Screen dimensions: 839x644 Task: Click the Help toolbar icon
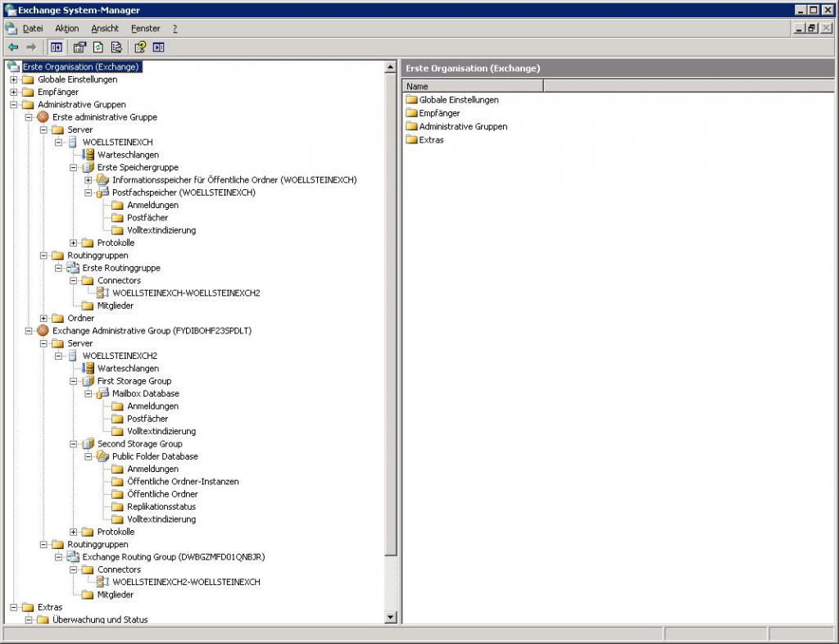pyautogui.click(x=140, y=48)
